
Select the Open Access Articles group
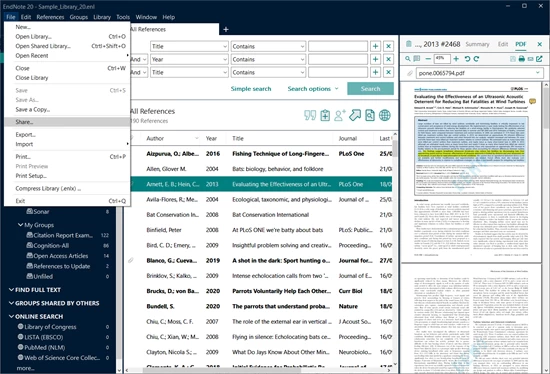click(x=60, y=256)
